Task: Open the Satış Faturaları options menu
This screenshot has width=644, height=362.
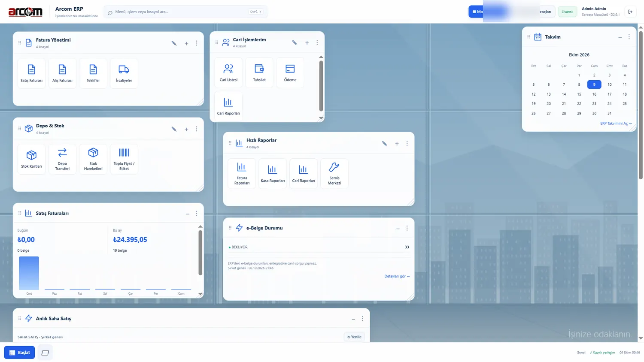Action: 197,213
